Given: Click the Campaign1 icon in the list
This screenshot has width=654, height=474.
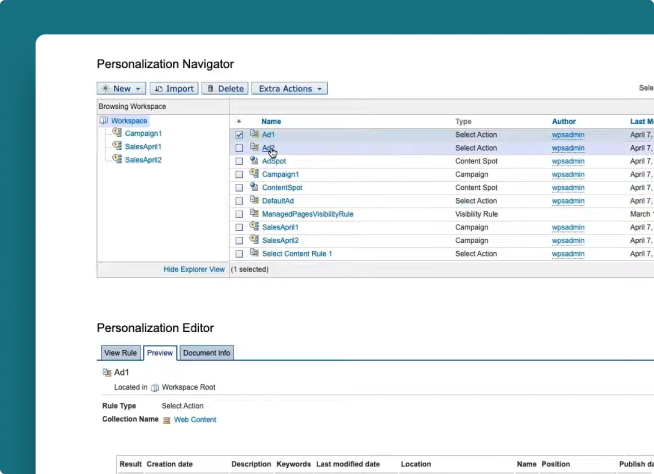Looking at the screenshot, I should coord(254,174).
